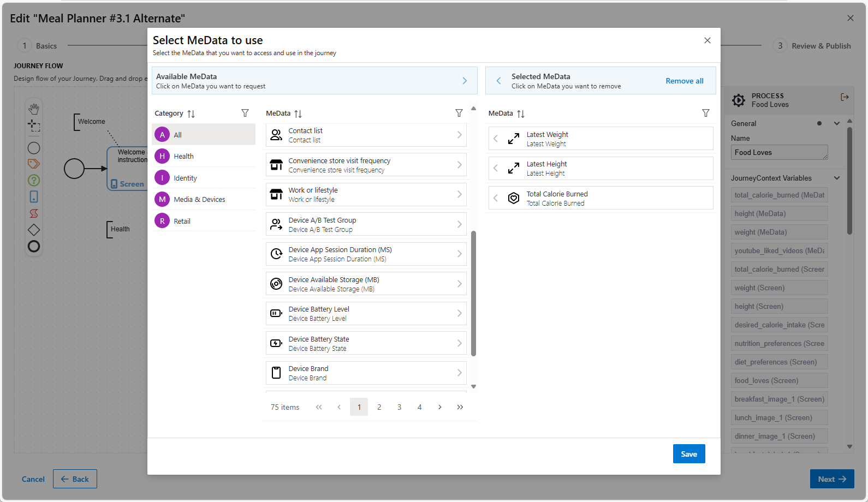
Task: Click Remove all selected MeData
Action: (x=685, y=81)
